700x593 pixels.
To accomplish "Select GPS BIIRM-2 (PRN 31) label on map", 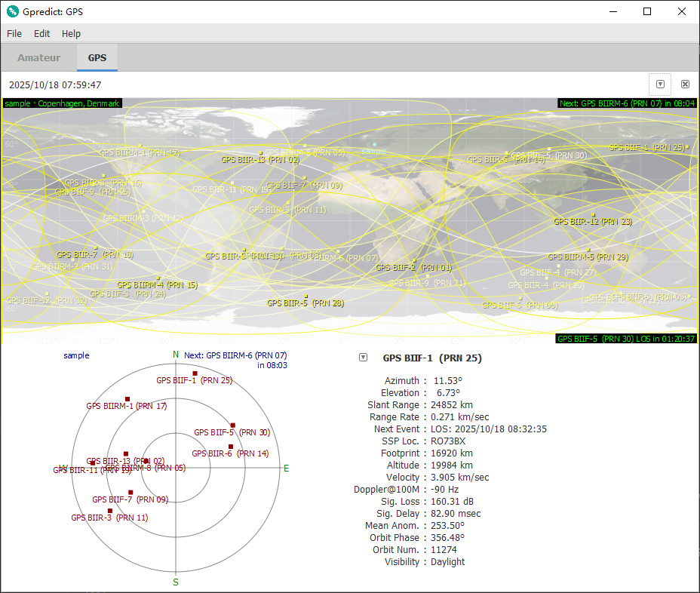I will tap(72, 266).
